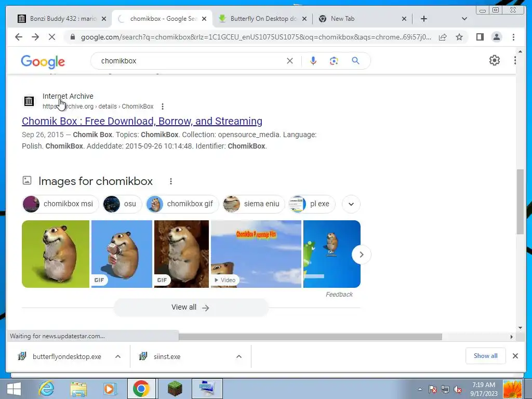Search by image with Google Lens
532x399 pixels.
pyautogui.click(x=334, y=61)
